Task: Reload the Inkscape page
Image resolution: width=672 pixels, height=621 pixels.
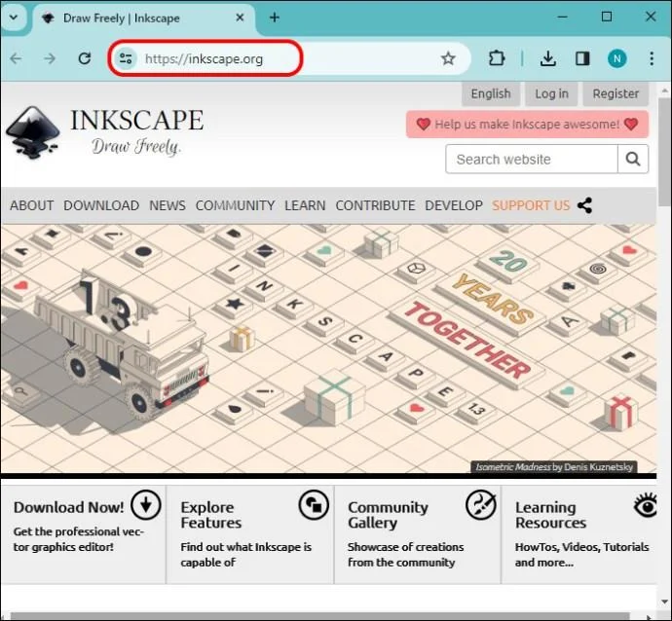Action: tap(85, 58)
